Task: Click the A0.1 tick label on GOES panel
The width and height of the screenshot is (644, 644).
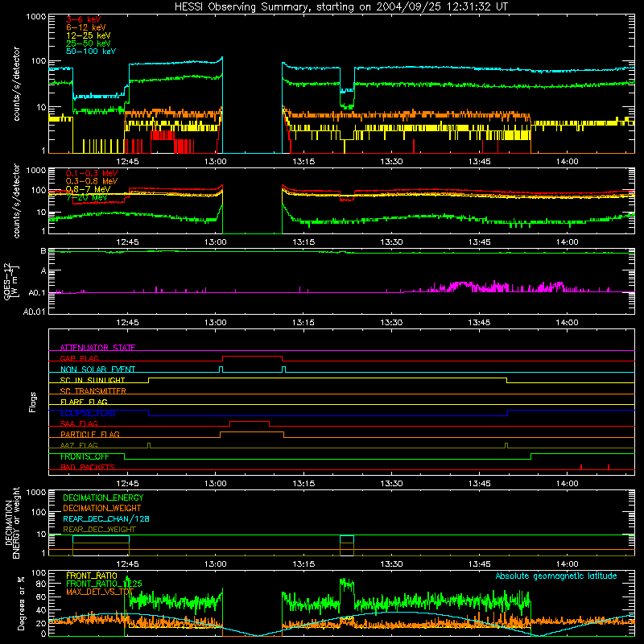Action: pyautogui.click(x=37, y=293)
